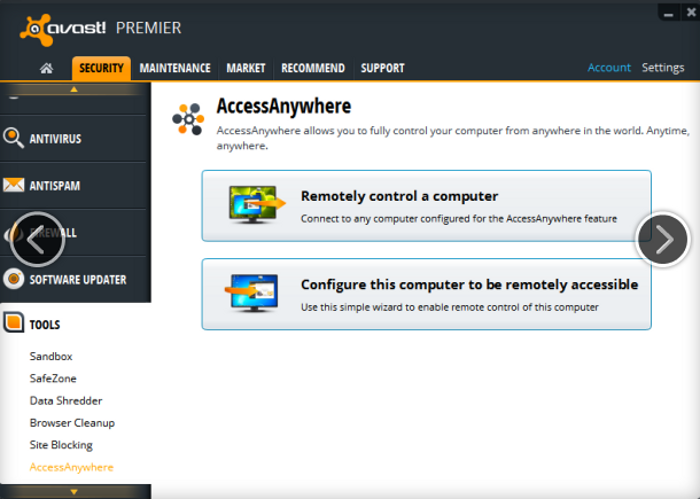Open Site Blocking tool

[61, 445]
